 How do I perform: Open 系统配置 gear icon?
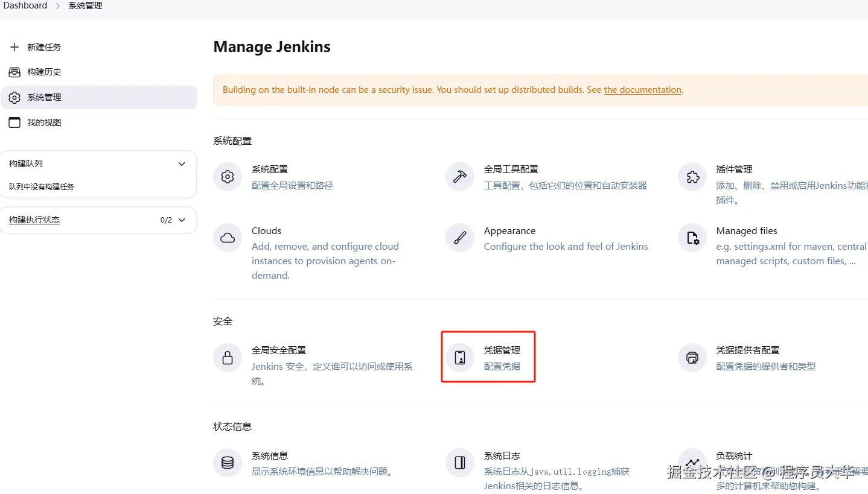point(228,177)
